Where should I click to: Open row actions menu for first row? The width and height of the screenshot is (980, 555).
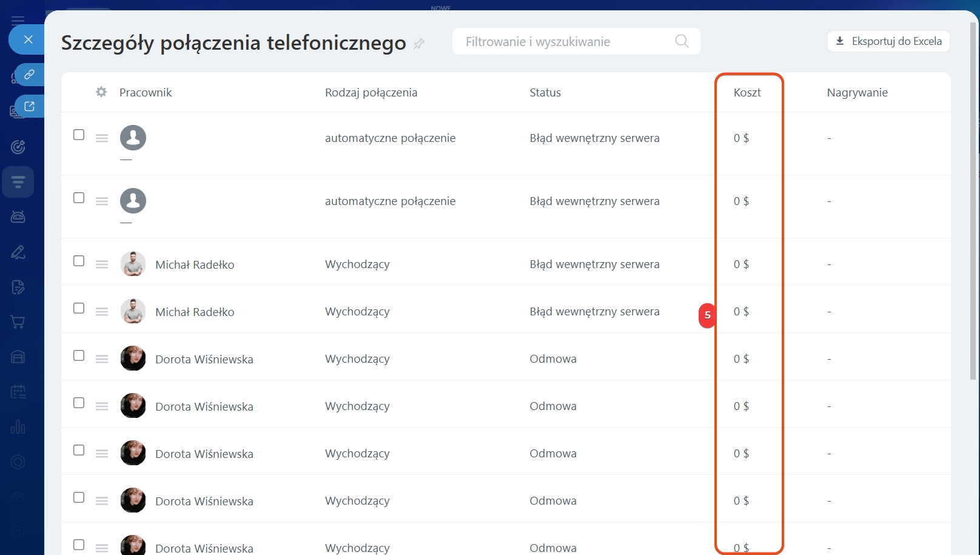tap(102, 138)
